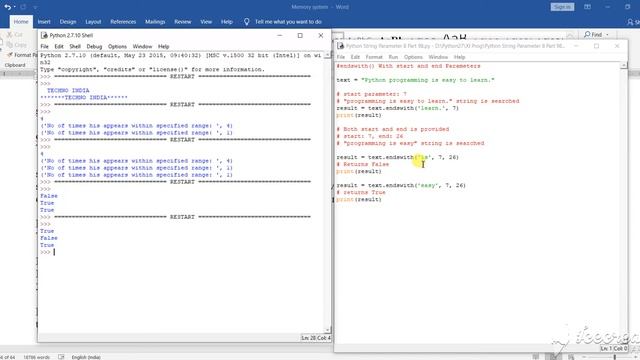Open Ribbon Display Options in Word title bar

(x=587, y=7)
